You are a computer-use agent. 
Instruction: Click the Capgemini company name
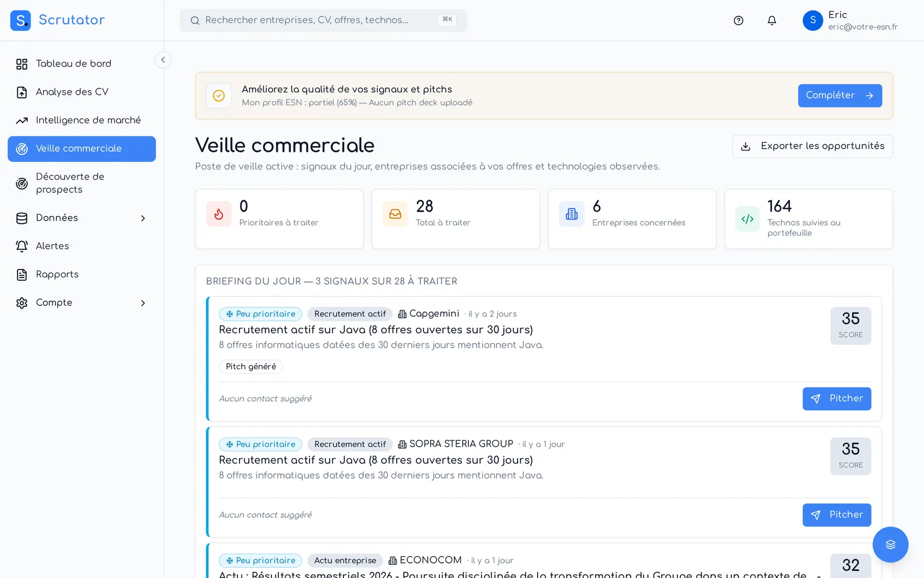434,313
